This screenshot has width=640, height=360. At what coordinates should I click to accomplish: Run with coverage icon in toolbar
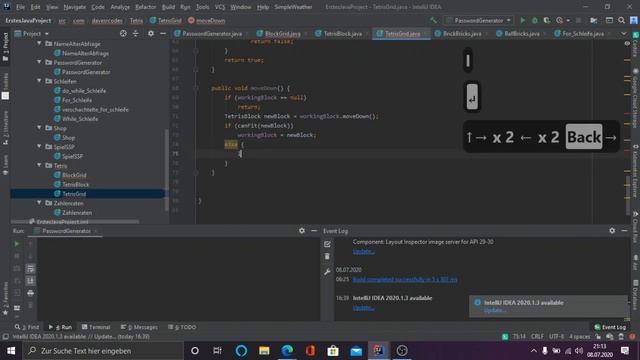pos(547,20)
